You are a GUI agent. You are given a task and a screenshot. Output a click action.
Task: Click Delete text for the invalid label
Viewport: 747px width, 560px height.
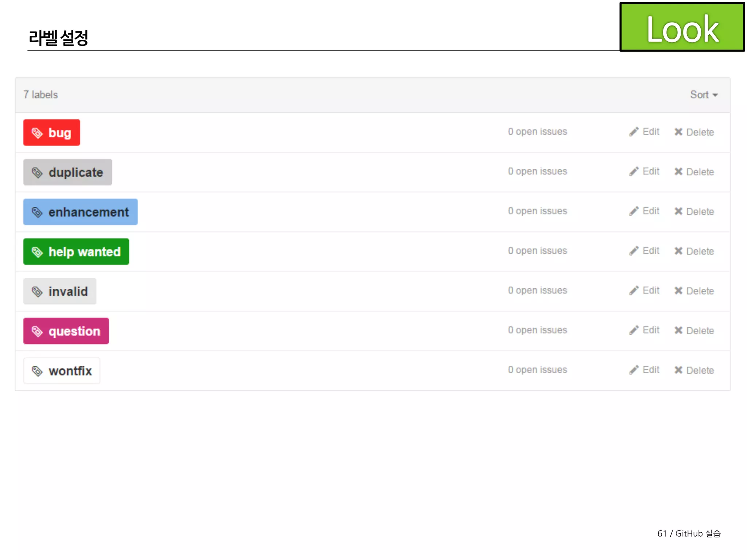click(700, 291)
